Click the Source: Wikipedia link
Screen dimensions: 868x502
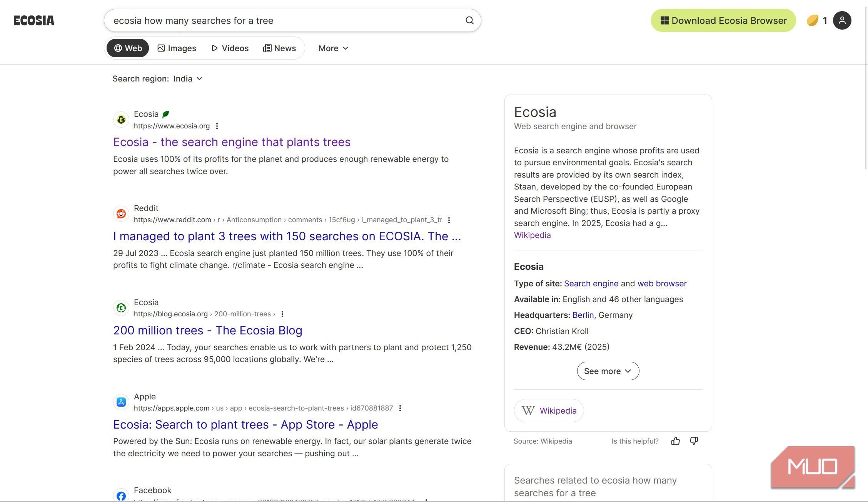[x=556, y=441]
